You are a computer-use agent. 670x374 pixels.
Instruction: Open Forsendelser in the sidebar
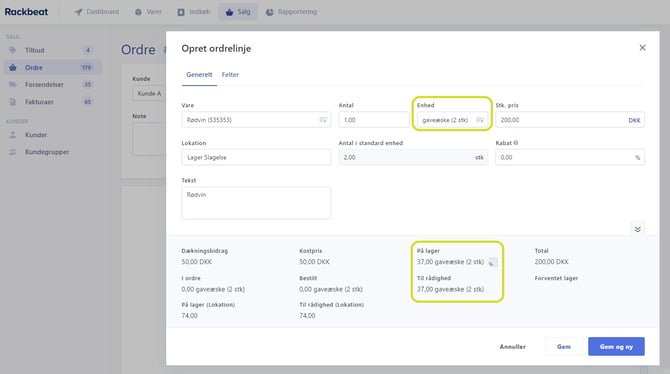[53, 84]
